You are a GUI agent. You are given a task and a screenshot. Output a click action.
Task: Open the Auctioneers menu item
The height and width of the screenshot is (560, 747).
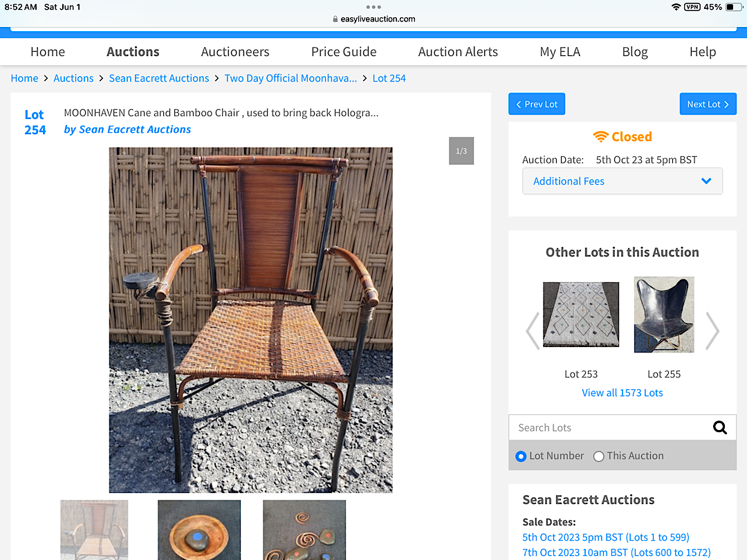[235, 52]
